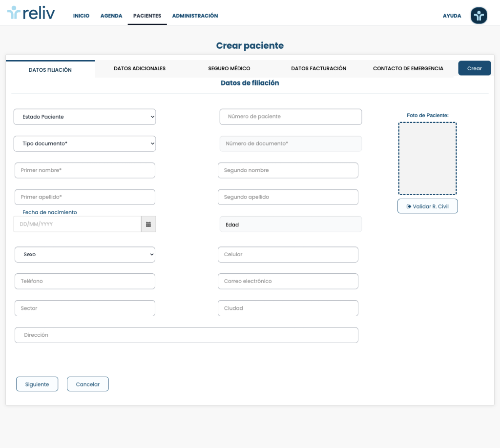Click the Ayuda link
The height and width of the screenshot is (448, 500).
click(x=452, y=16)
